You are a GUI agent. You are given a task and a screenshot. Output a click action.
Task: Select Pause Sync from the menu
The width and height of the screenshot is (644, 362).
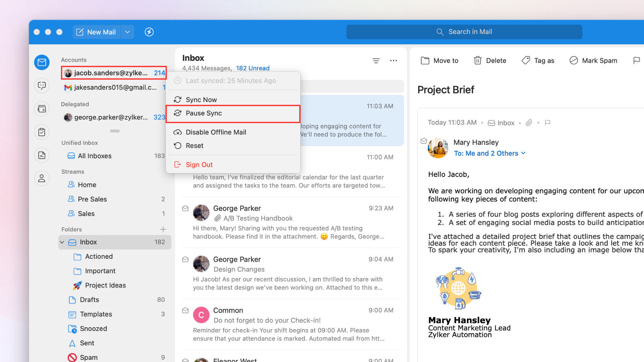[x=204, y=113]
